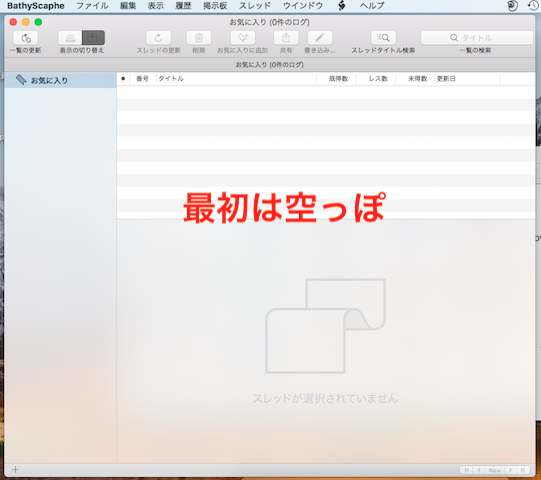Viewport: 541px width, 480px height.
Task: Click the 共有 share icon
Action: coord(286,38)
